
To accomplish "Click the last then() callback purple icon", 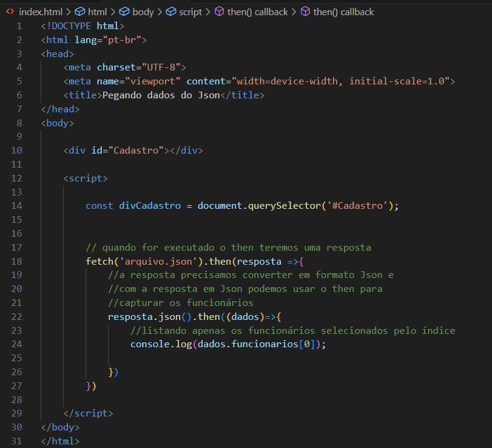I will click(x=305, y=12).
